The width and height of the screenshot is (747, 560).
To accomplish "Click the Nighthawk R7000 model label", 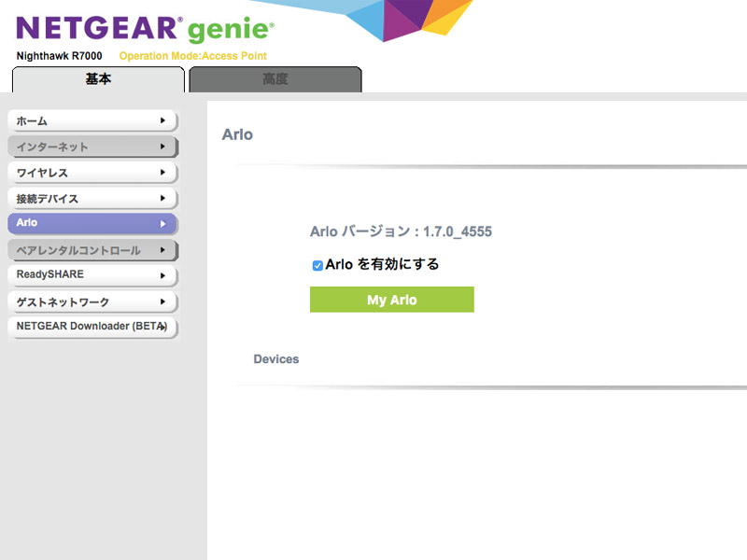I will 59,56.
